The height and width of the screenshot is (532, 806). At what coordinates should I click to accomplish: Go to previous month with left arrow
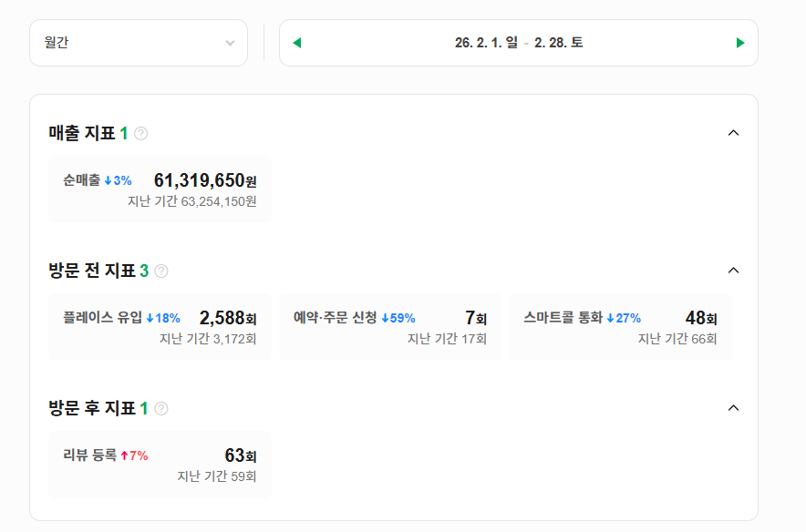point(296,43)
